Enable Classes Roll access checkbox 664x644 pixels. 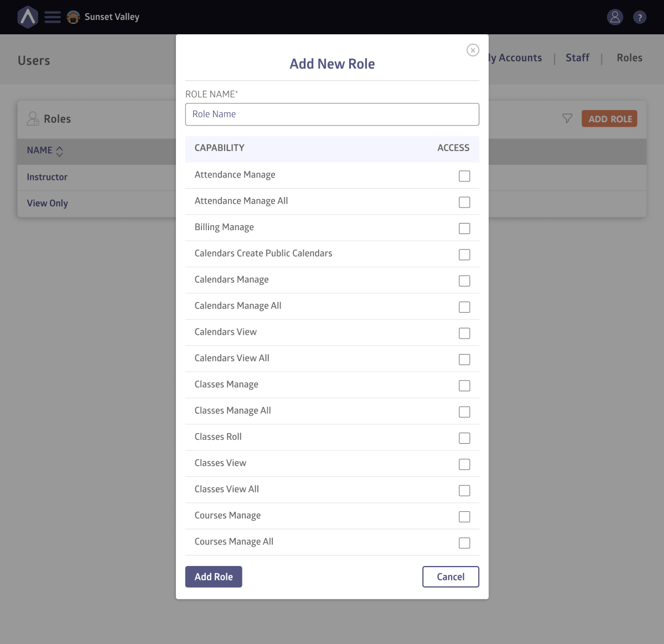(x=464, y=438)
